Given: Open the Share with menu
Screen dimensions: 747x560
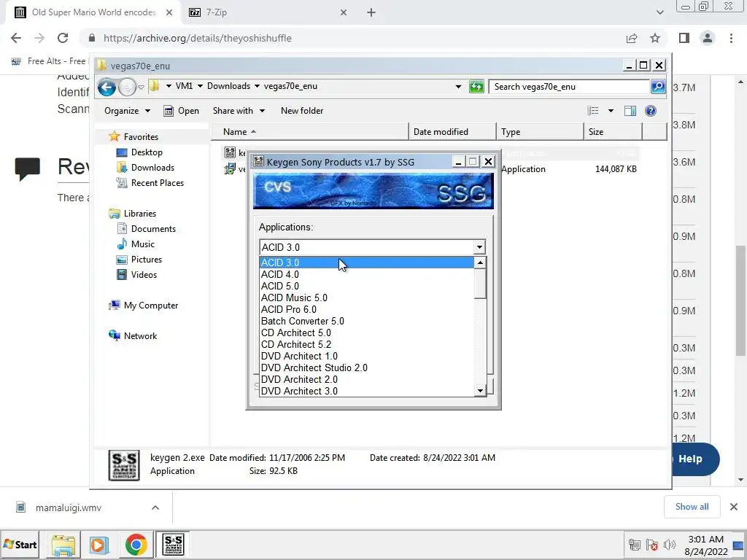Looking at the screenshot, I should coord(239,111).
